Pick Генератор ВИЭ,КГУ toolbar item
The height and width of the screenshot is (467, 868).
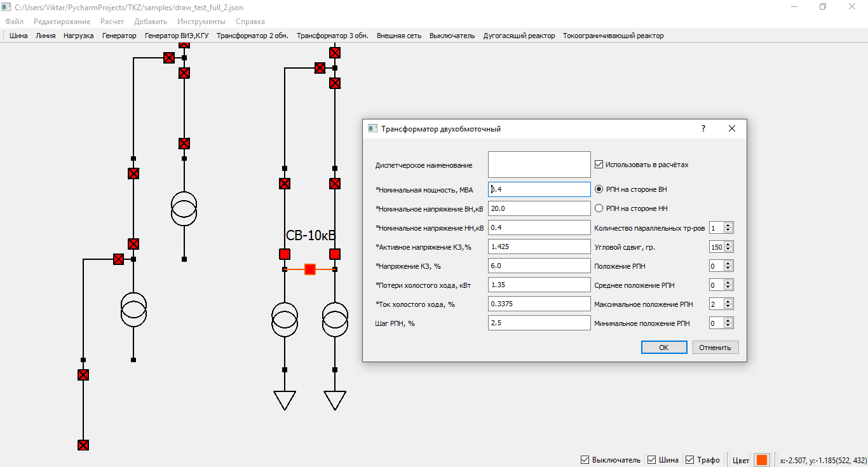[x=177, y=36]
